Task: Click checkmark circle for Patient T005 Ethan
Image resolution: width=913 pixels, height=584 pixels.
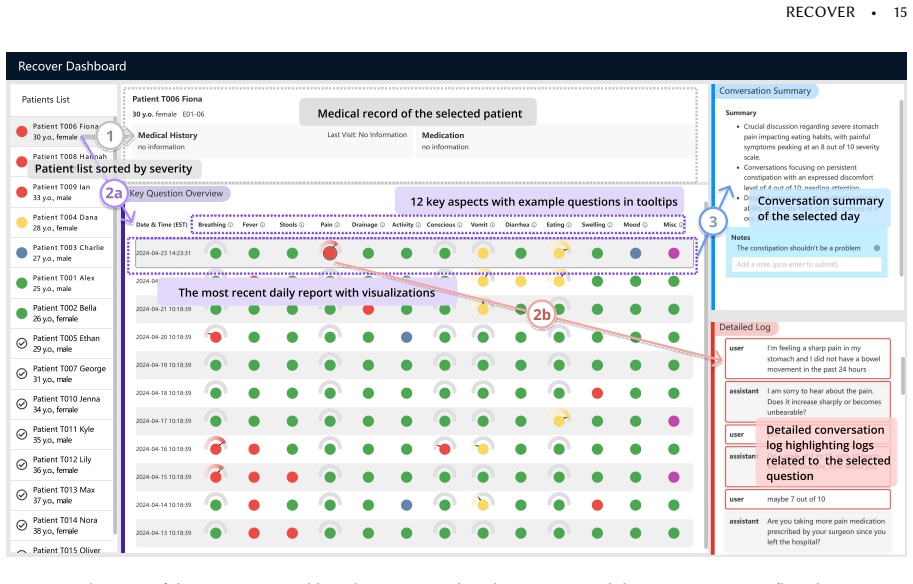Action: (x=22, y=344)
